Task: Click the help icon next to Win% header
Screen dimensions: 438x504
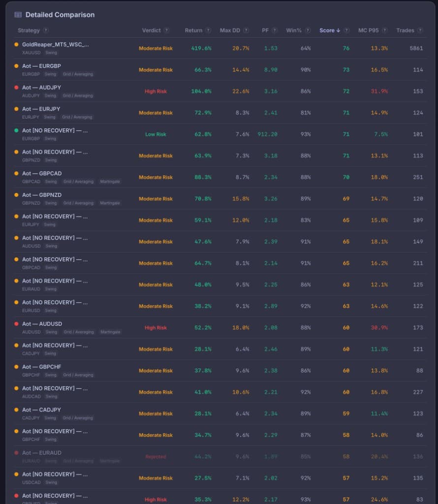Action: click(x=308, y=30)
